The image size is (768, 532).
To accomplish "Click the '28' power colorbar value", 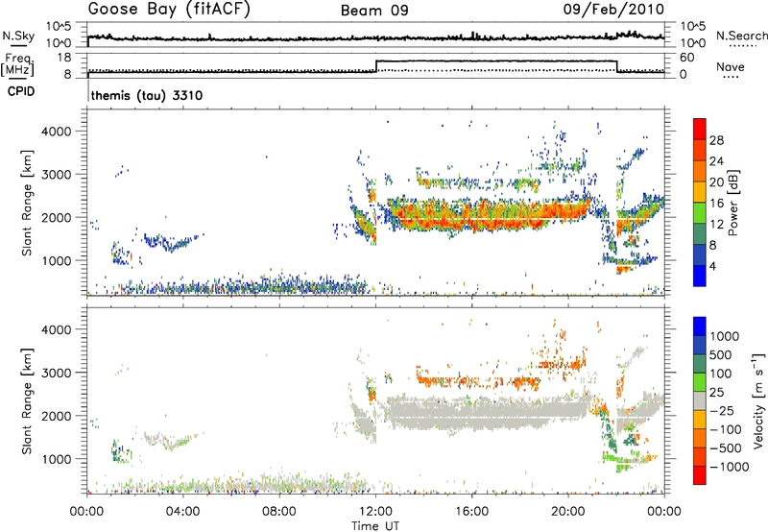I will (716, 140).
